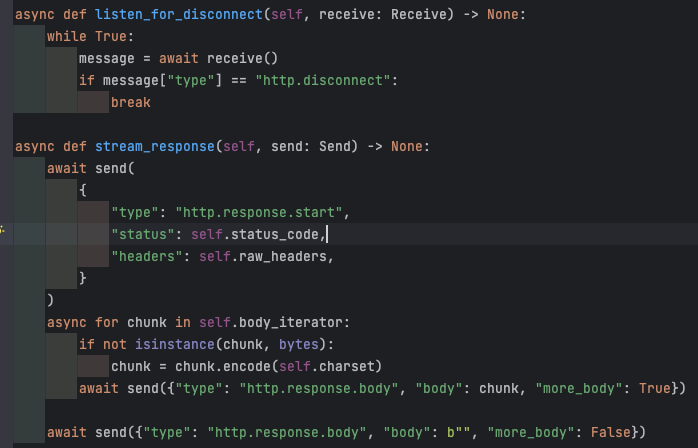The height and width of the screenshot is (448, 698).
Task: Click body_iterator in the async for line
Action: point(291,322)
